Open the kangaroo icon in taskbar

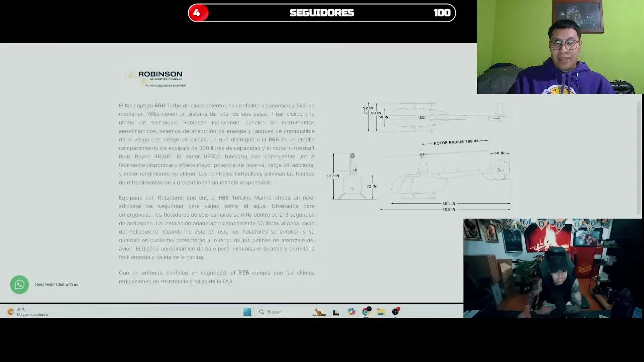click(x=319, y=312)
